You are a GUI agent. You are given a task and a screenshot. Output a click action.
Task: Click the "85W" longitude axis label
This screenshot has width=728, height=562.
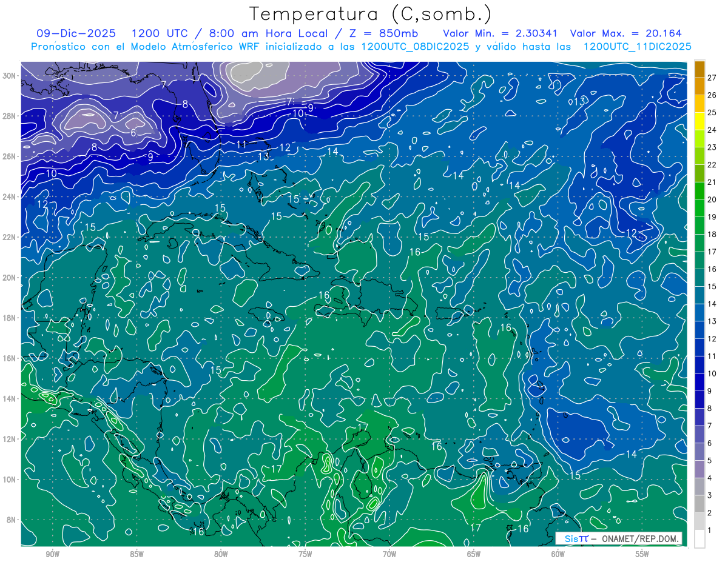(x=136, y=554)
